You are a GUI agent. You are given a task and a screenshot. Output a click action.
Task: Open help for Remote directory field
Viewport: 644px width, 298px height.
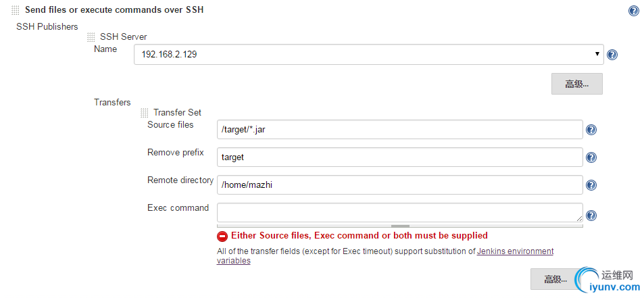[x=591, y=185]
